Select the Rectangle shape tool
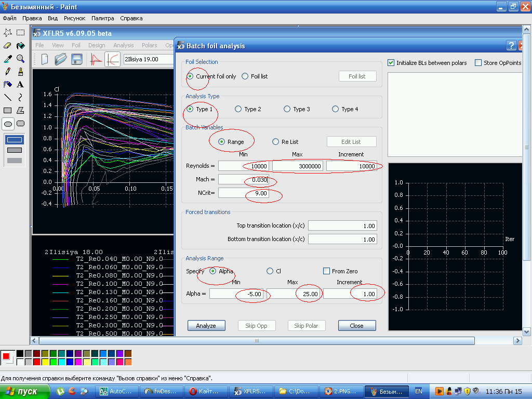532x399 pixels. tap(8, 110)
